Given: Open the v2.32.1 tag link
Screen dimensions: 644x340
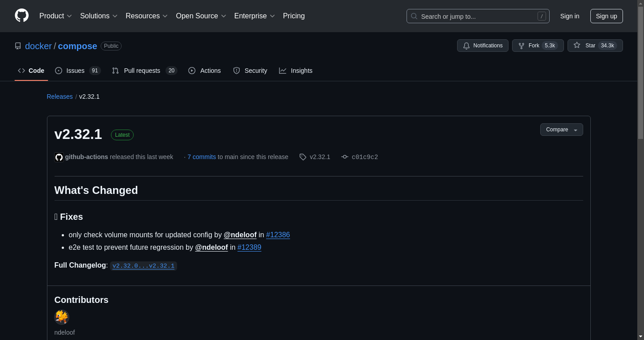Looking at the screenshot, I should pyautogui.click(x=320, y=157).
